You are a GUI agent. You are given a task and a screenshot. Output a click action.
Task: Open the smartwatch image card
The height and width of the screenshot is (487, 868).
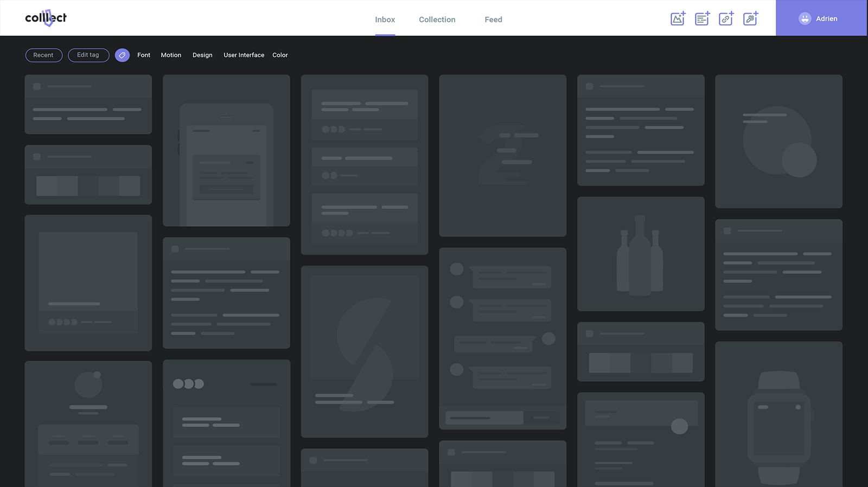point(778,415)
